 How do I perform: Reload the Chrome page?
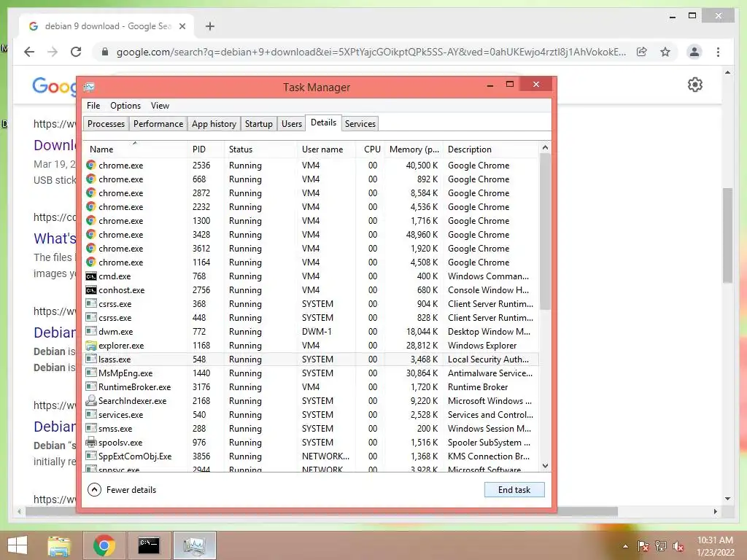(x=76, y=52)
